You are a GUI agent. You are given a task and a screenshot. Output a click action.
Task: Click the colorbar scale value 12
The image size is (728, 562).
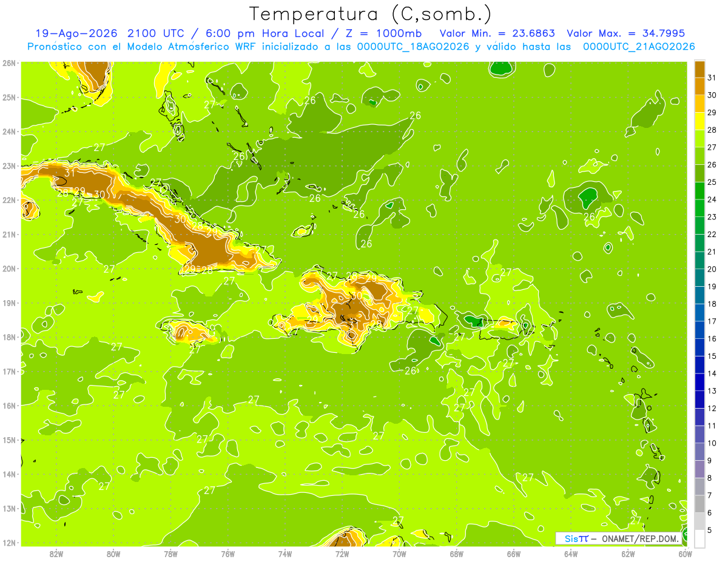pyautogui.click(x=712, y=409)
